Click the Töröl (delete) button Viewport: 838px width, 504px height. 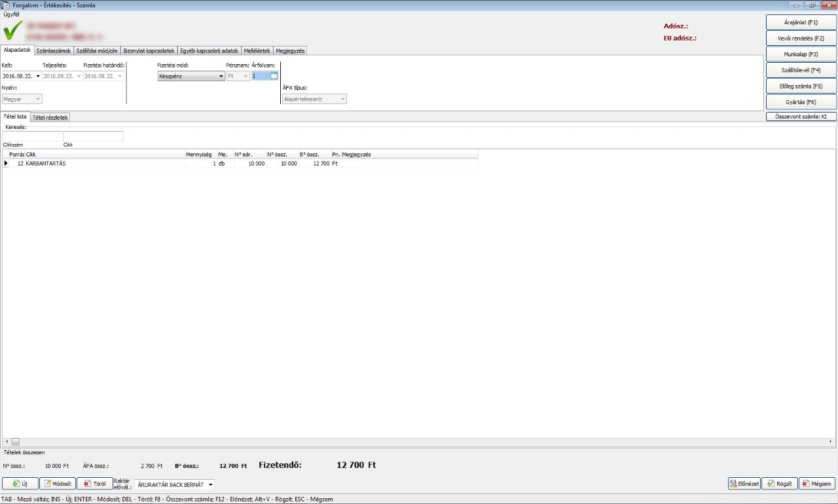point(95,484)
